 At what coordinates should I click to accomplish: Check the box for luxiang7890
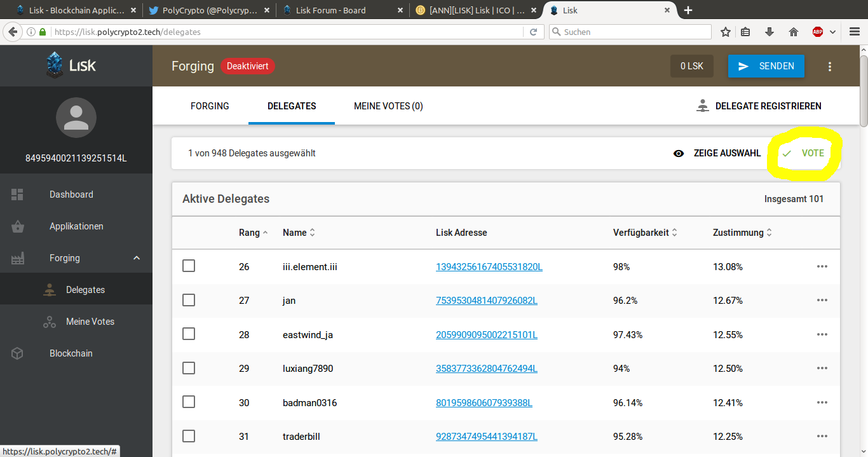pyautogui.click(x=189, y=368)
